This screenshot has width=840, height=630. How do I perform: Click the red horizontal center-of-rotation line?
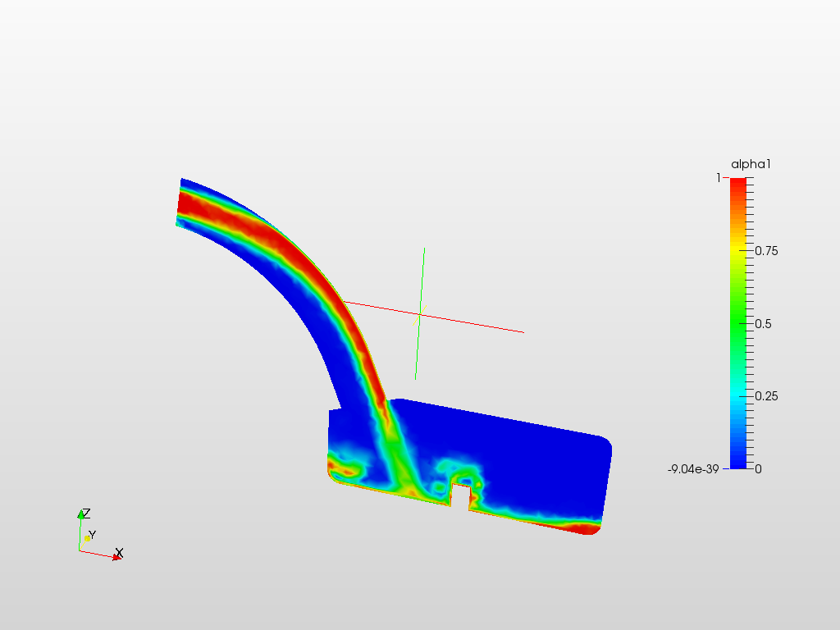point(433,317)
